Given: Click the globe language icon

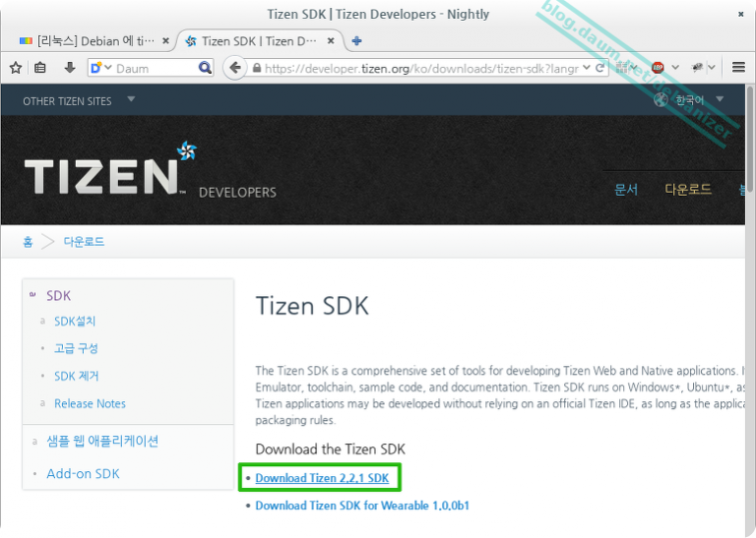Looking at the screenshot, I should coord(661,100).
